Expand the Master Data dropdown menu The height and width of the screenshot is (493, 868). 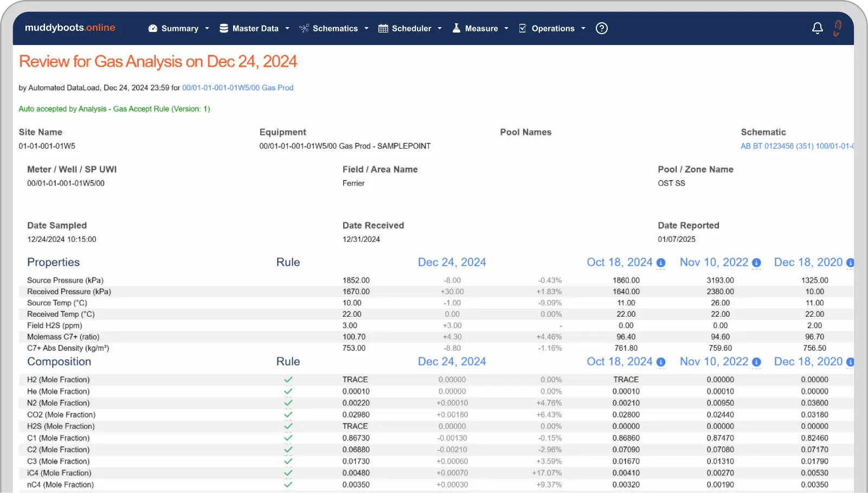254,28
